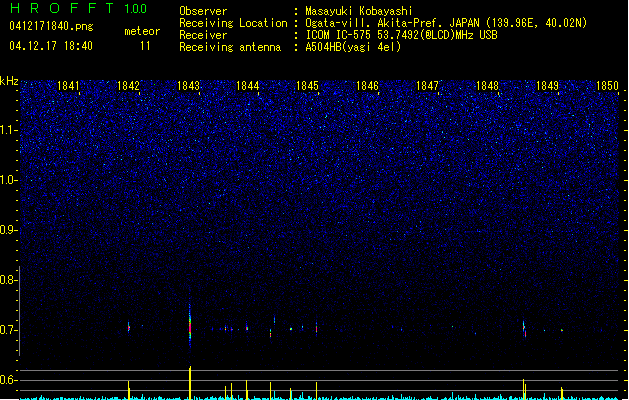Click the yellow power spike at 1845
Screen dimensions: 629x400
tap(317, 390)
